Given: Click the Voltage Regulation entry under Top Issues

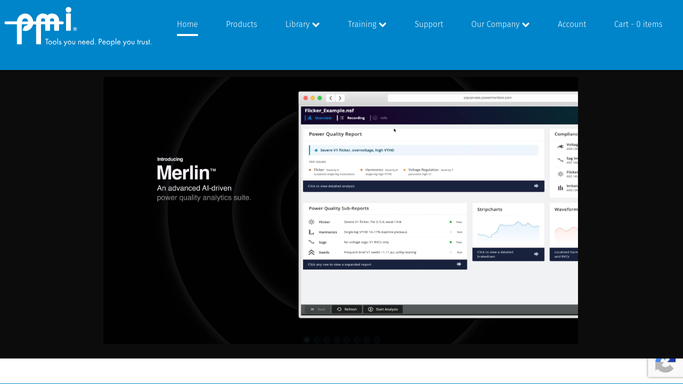Looking at the screenshot, I should pos(429,172).
